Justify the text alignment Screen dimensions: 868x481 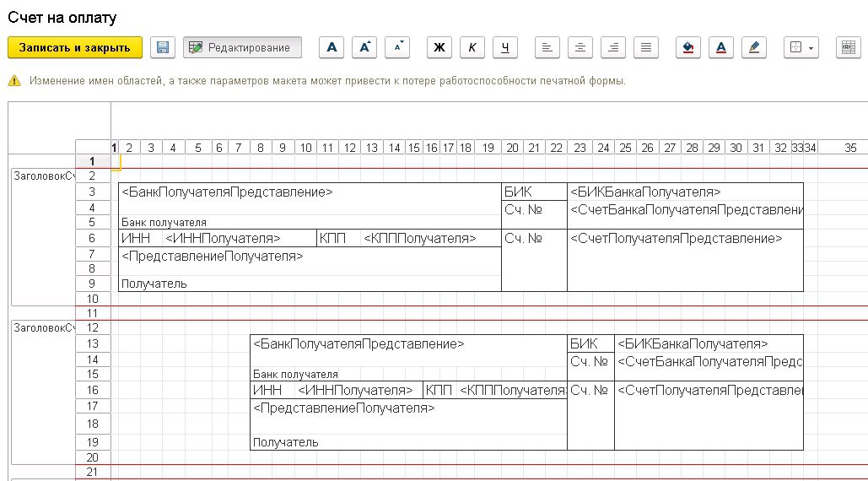pyautogui.click(x=646, y=47)
